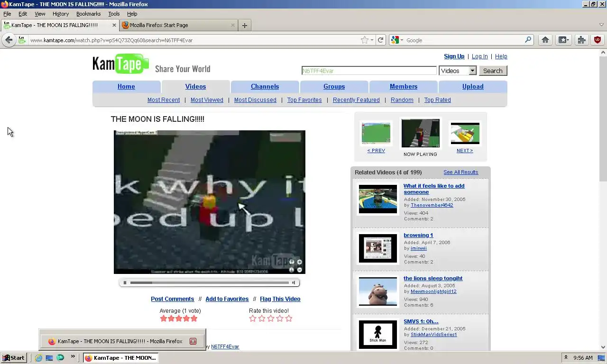
Task: Show hidden system tray icons
Action: 566,358
